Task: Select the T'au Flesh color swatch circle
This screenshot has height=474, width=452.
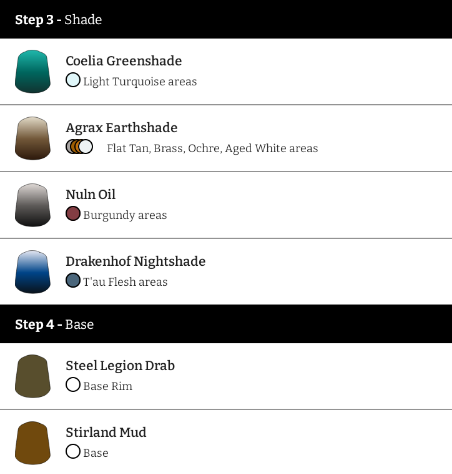Action: pos(73,280)
